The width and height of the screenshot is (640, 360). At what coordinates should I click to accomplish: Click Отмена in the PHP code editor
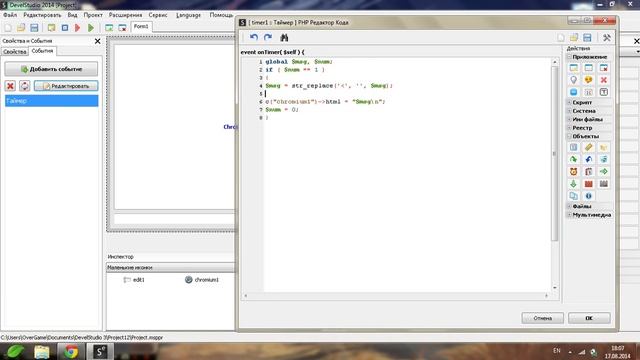point(542,318)
